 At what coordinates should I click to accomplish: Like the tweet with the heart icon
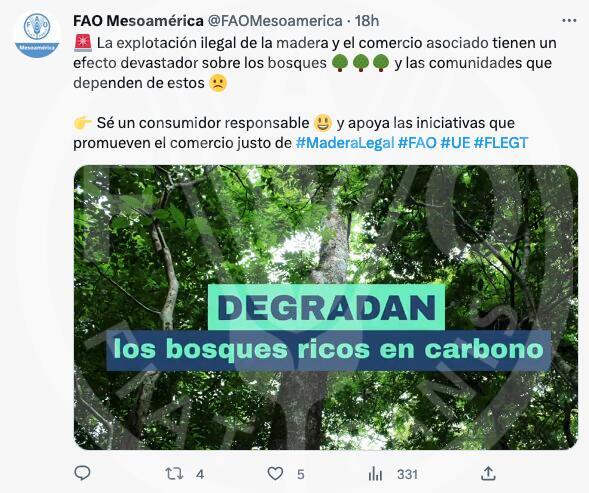click(275, 473)
